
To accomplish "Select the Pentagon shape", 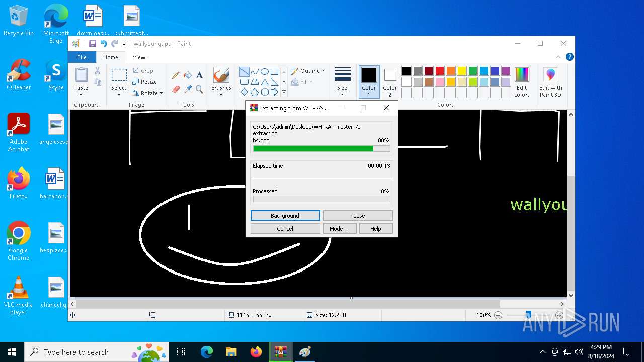I will click(254, 92).
